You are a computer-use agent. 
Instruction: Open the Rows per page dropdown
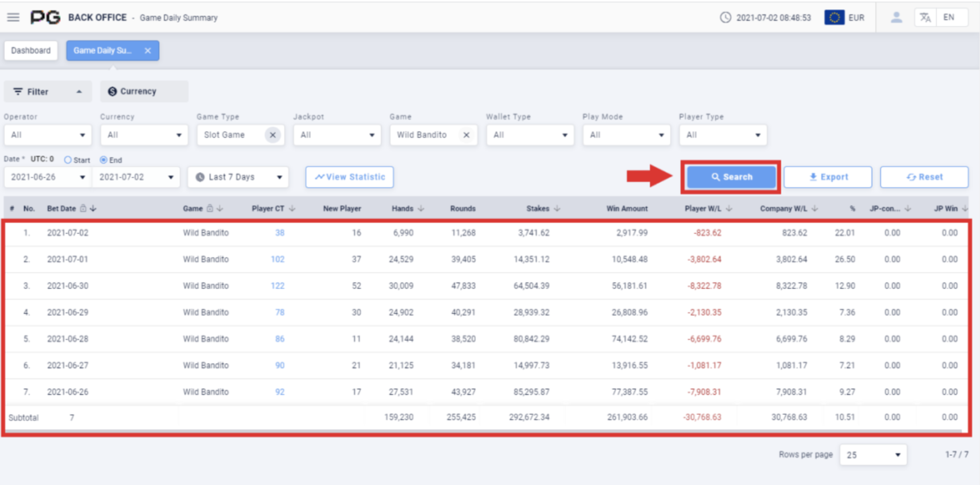(873, 455)
